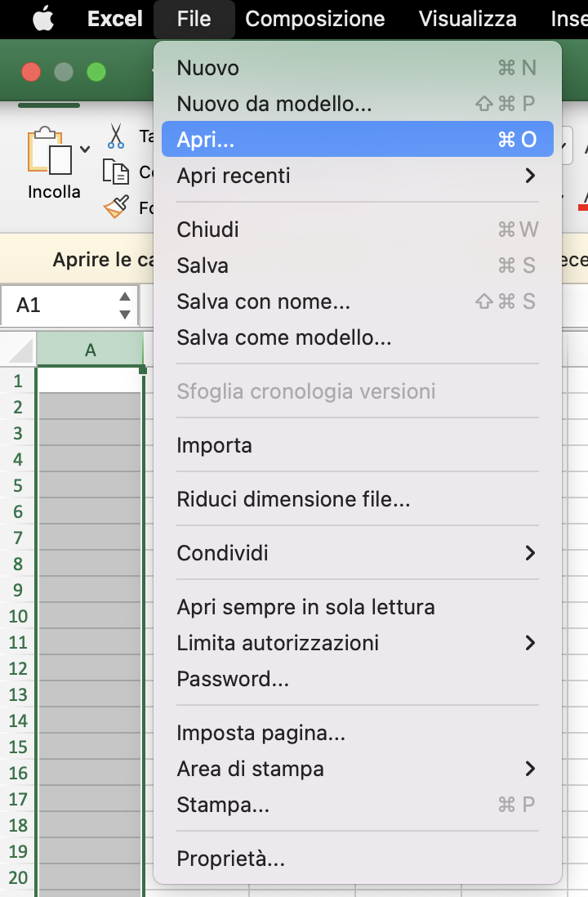Select row 5 header

[x=18, y=485]
